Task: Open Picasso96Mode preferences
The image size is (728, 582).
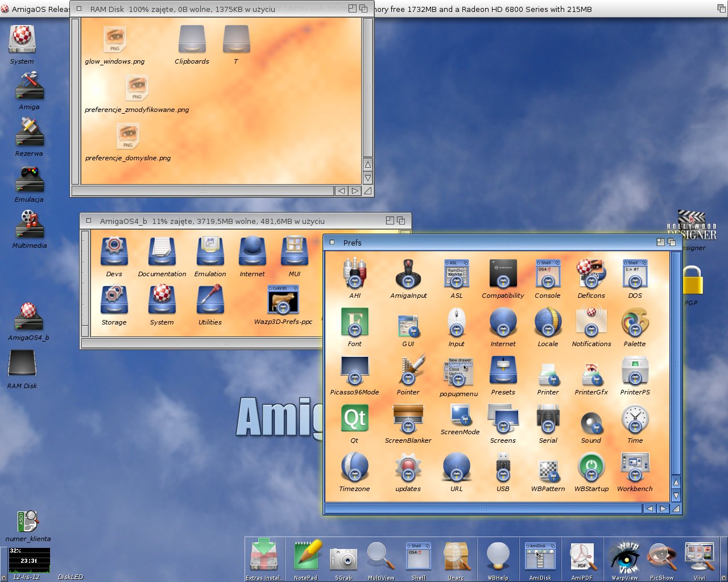Action: 354,371
